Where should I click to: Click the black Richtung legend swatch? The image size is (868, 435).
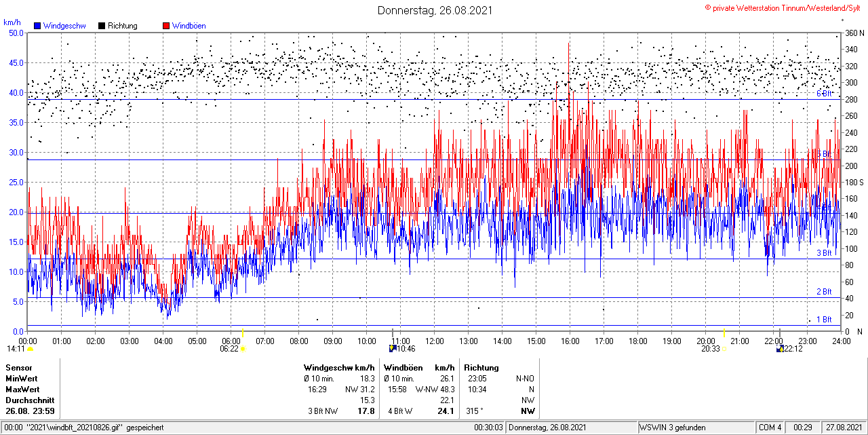pyautogui.click(x=102, y=26)
